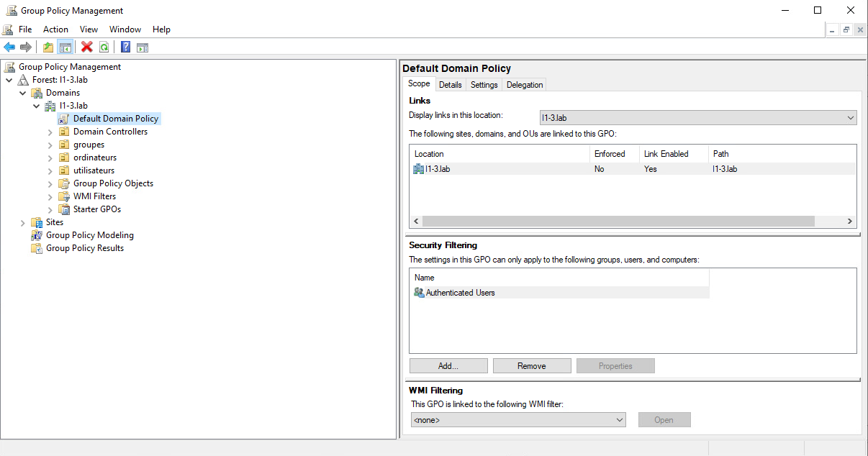Click the Group Policy Modeling icon

[37, 235]
